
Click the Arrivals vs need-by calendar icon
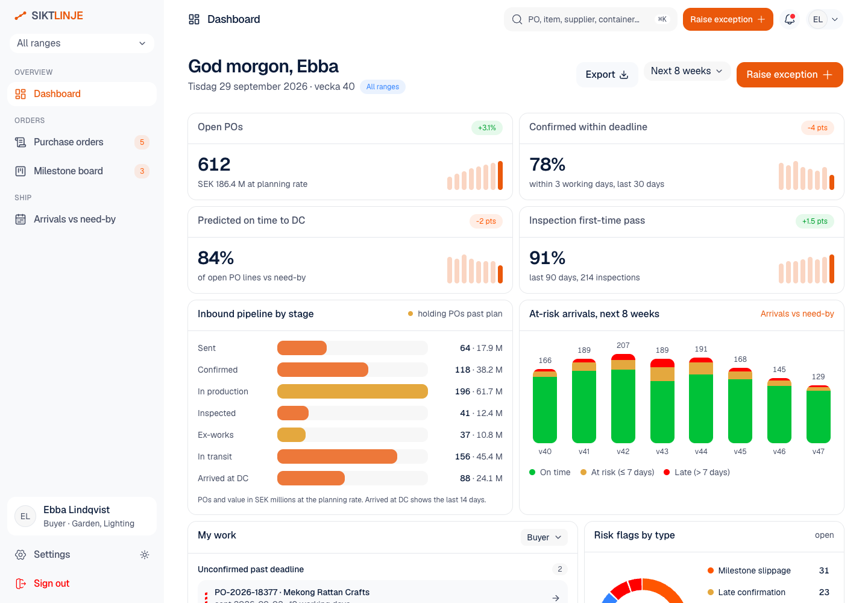coord(20,219)
